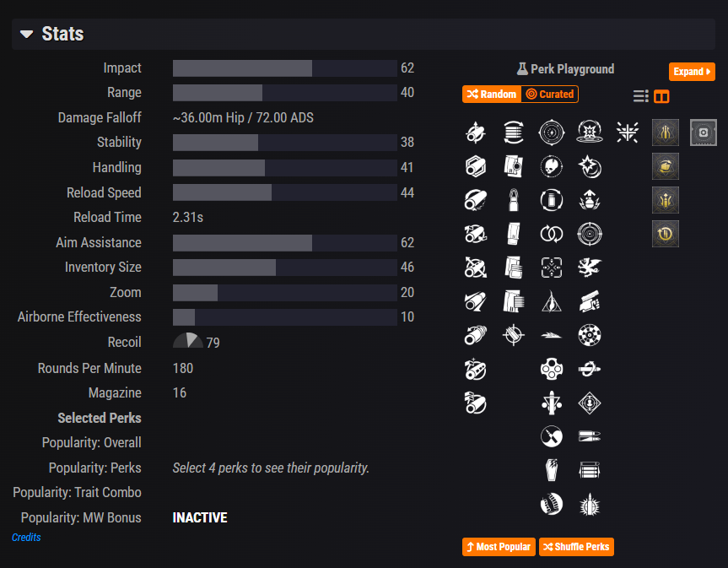The height and width of the screenshot is (568, 728).
Task: Pick the revolver cylinder perk icon
Action: tap(551, 368)
